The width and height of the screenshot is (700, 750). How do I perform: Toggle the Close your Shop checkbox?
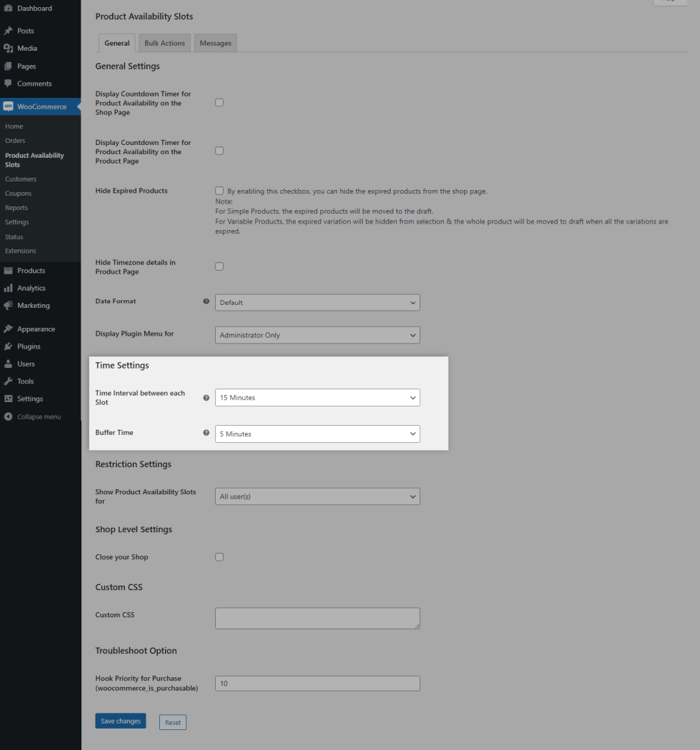pos(219,556)
